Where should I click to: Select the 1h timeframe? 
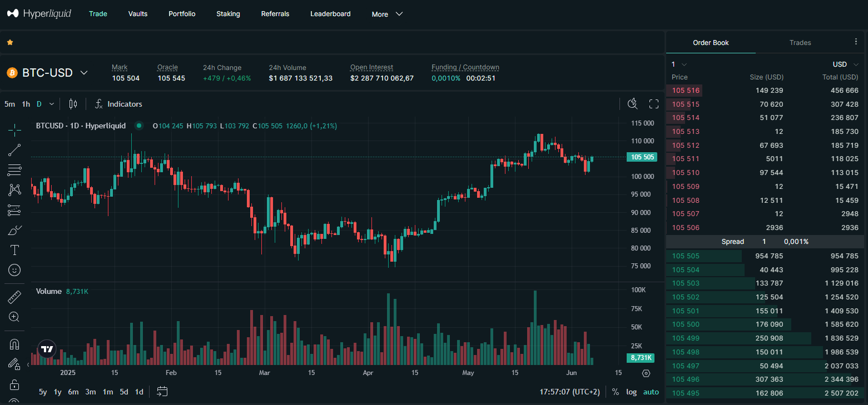[26, 104]
